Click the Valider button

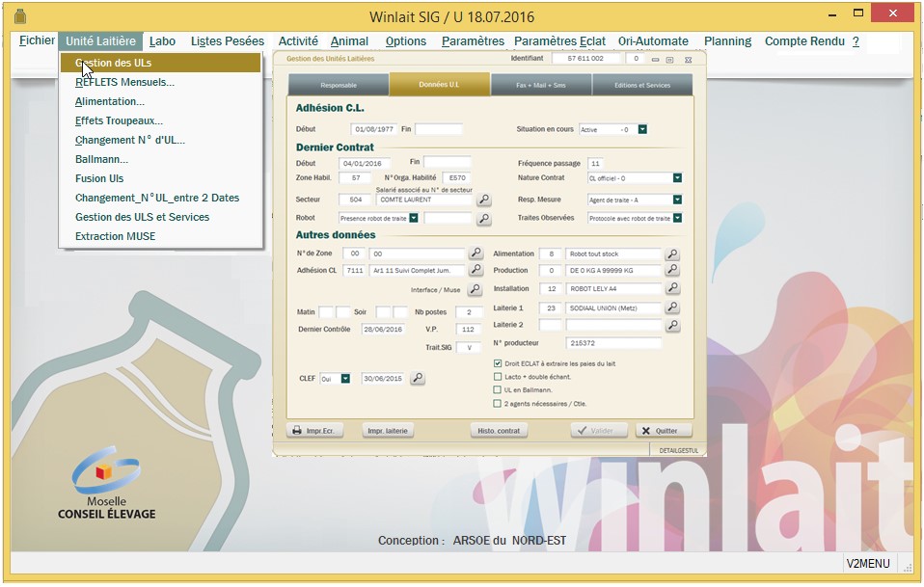599,431
